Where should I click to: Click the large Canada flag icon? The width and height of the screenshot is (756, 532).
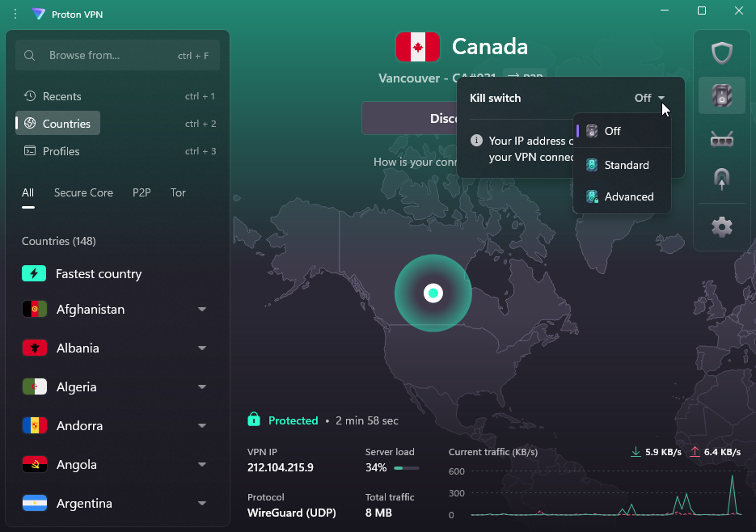coord(417,47)
